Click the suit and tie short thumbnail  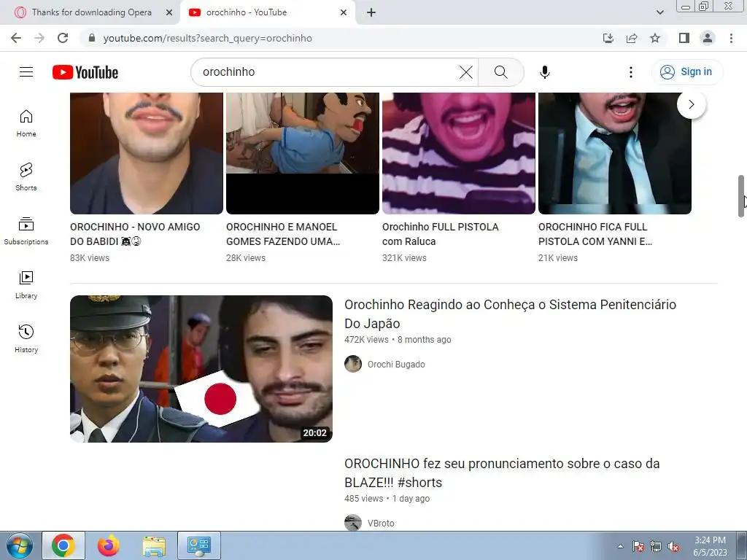click(614, 153)
